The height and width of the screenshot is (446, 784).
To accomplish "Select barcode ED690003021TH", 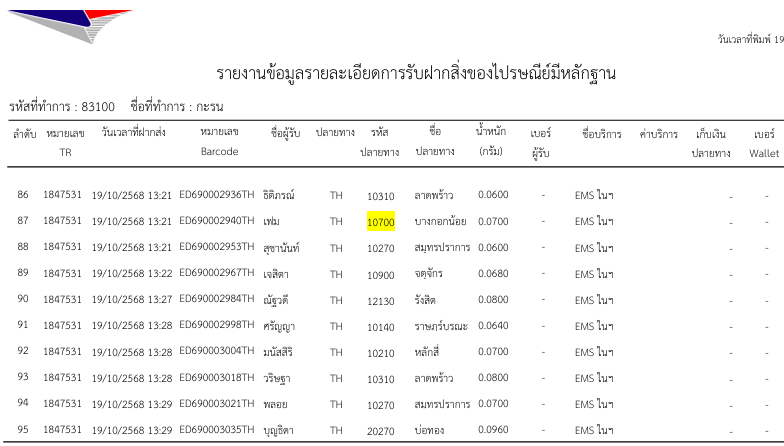I will [216, 402].
